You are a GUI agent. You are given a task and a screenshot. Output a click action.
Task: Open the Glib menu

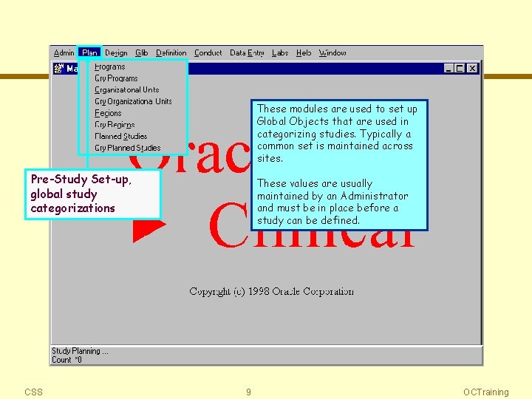point(141,53)
